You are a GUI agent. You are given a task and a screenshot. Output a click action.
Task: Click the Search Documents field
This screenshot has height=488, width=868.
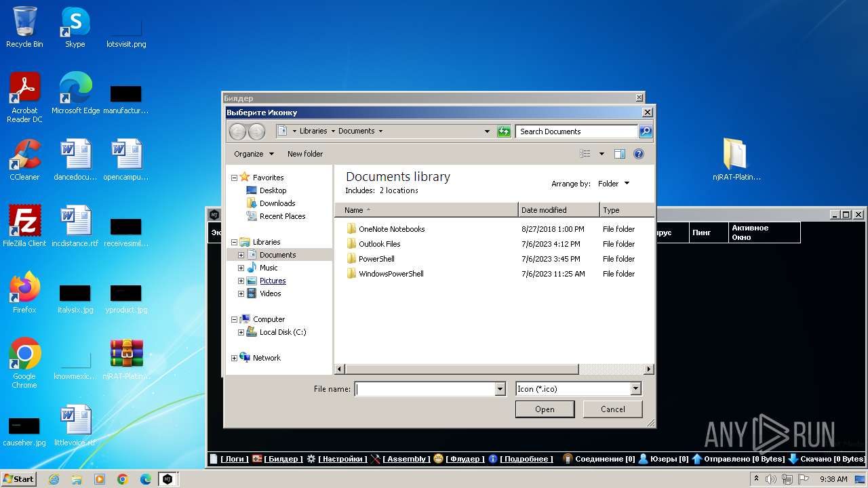576,131
